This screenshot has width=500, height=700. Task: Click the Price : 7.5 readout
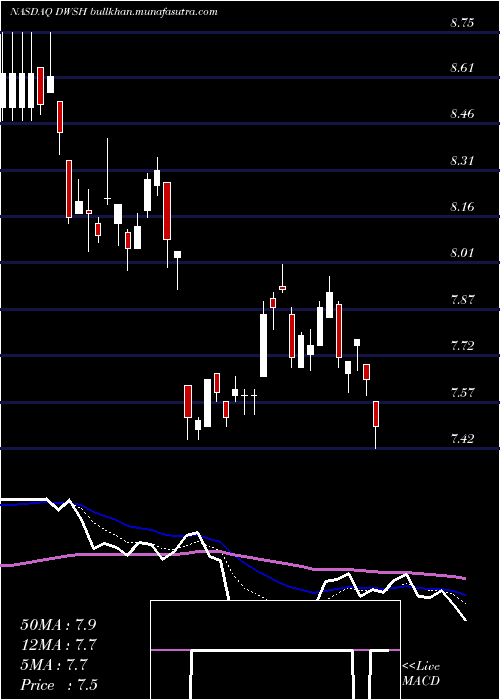click(x=58, y=685)
